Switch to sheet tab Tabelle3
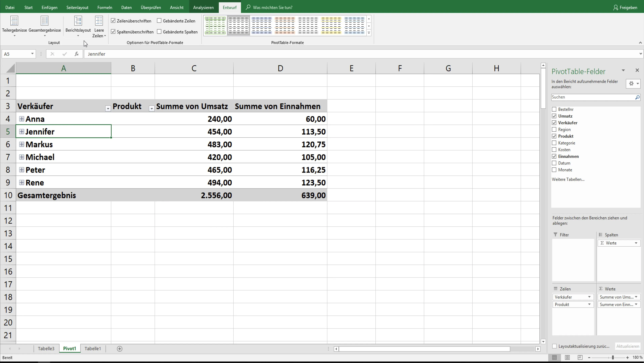Screen dimensions: 644x363 tap(46, 349)
